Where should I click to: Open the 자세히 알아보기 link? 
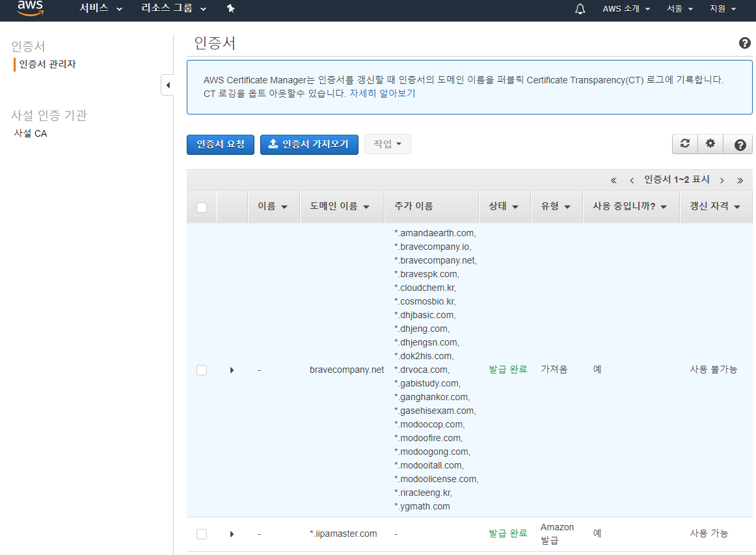(x=382, y=94)
